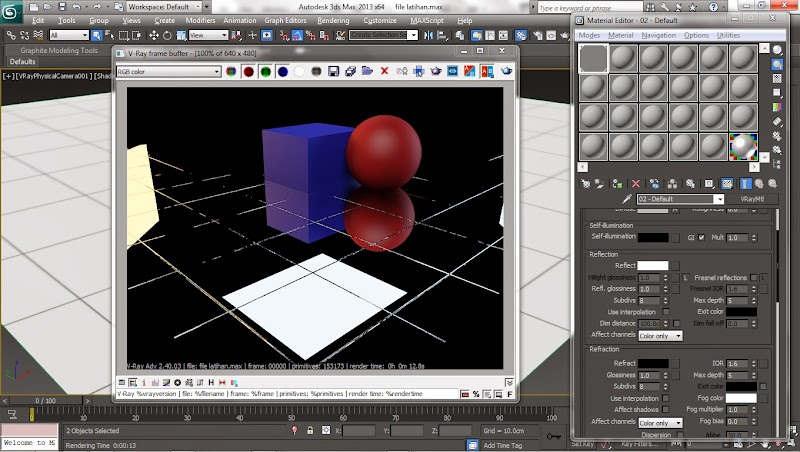Click the VRayMtl material type button
The image size is (800, 452).
click(x=752, y=199)
